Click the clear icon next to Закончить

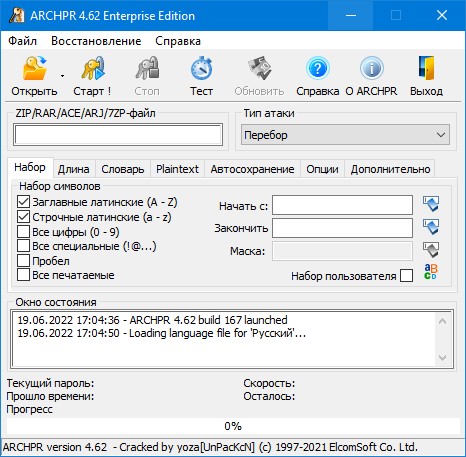(431, 227)
